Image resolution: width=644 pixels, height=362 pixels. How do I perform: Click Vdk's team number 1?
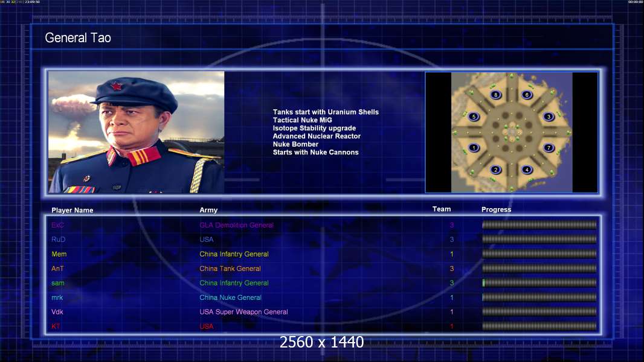(x=452, y=312)
